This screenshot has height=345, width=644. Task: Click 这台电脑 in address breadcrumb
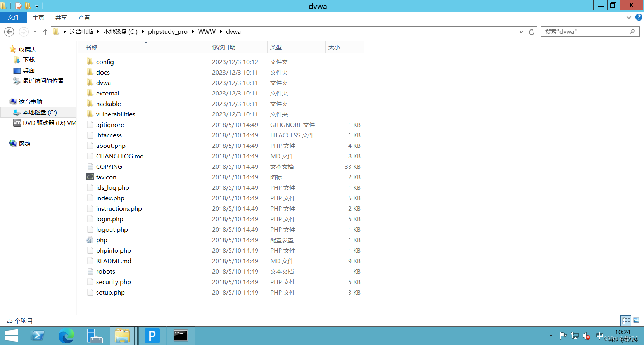(81, 32)
